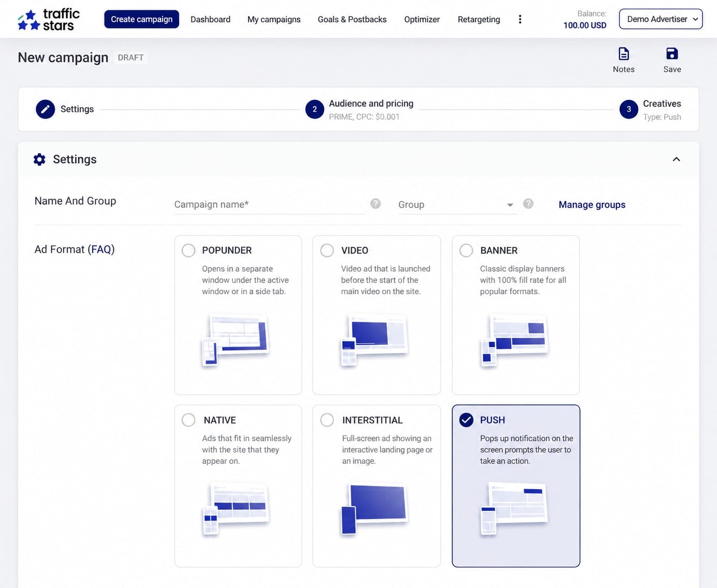Click the Type: Push subtitle
This screenshot has width=717, height=588.
(x=662, y=117)
